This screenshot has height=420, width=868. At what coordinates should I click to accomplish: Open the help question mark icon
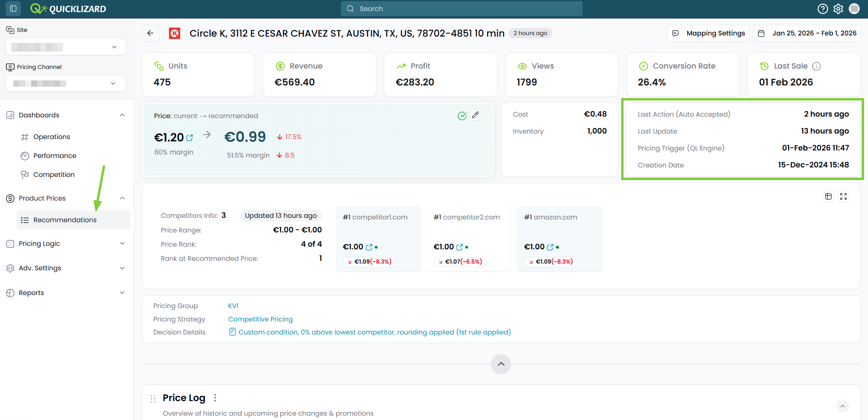tap(823, 9)
